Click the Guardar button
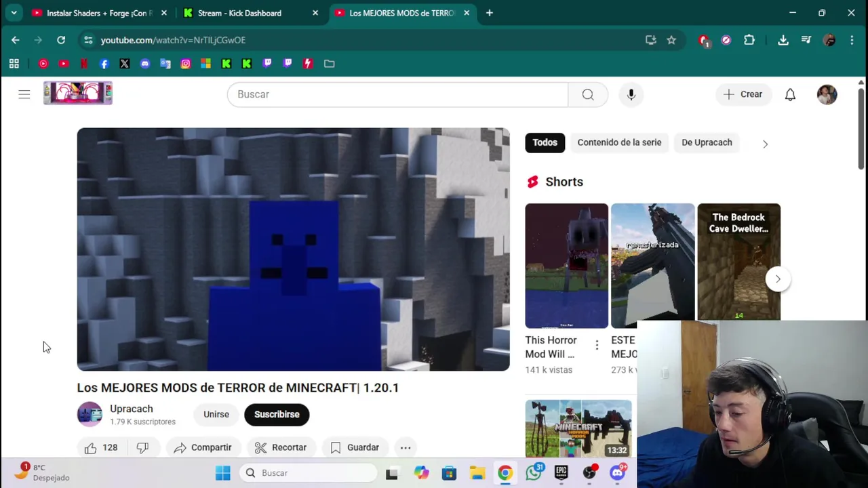Viewport: 868px width, 488px height. point(355,447)
